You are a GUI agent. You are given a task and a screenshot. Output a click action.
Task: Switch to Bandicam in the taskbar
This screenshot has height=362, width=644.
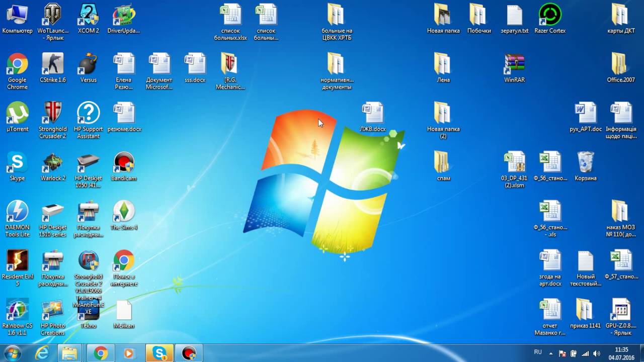tap(189, 353)
